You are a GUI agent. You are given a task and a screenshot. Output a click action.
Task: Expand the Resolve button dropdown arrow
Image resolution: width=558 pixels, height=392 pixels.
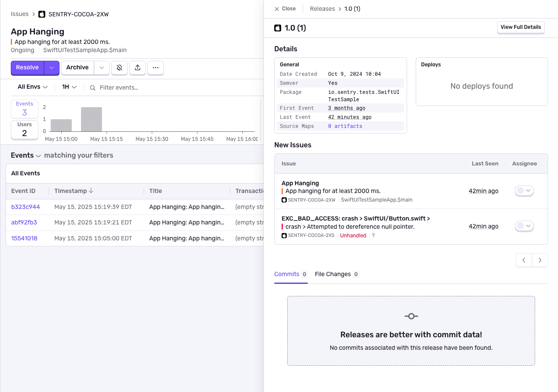pos(51,68)
